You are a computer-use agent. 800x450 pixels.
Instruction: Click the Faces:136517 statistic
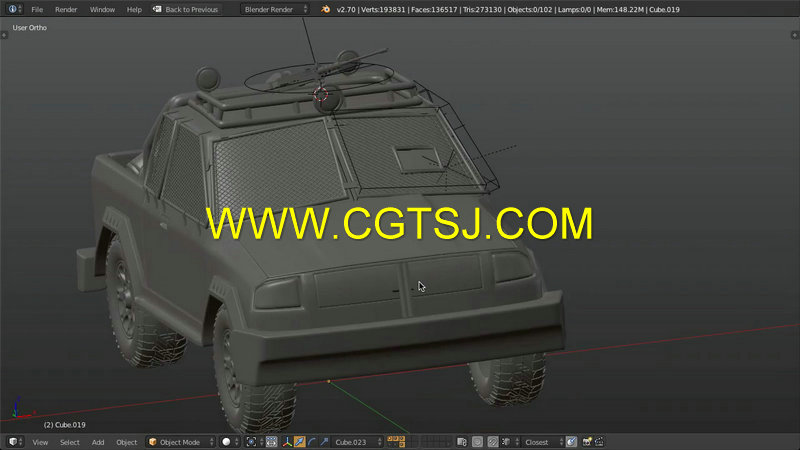pos(434,9)
